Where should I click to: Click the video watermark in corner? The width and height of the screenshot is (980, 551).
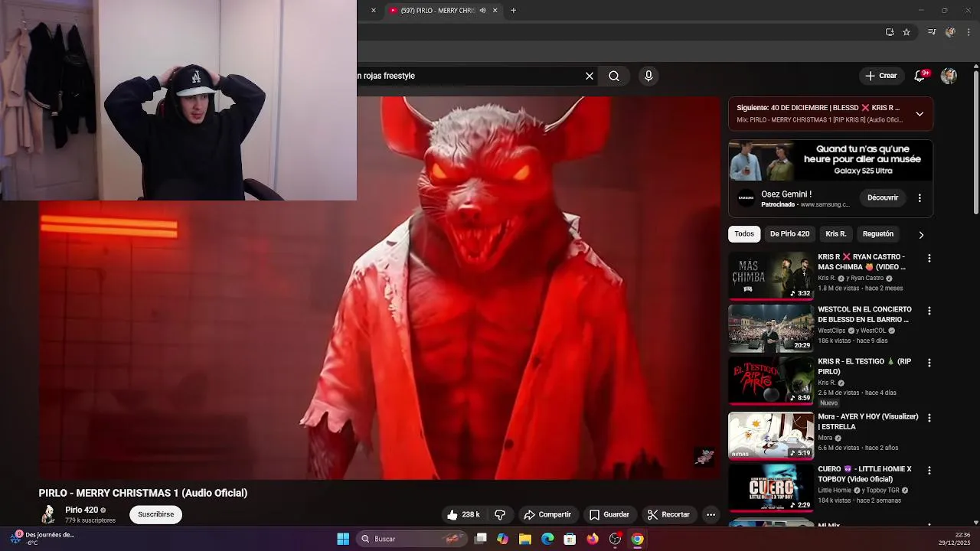tap(704, 457)
